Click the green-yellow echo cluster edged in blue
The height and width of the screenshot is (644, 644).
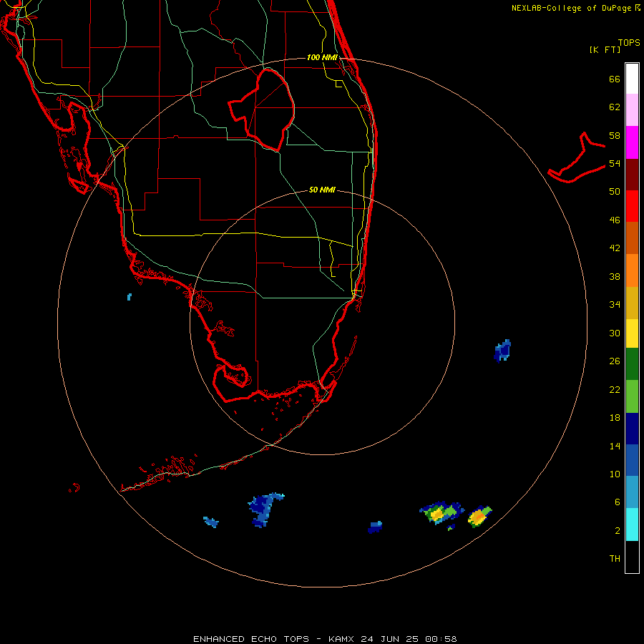pos(441,512)
